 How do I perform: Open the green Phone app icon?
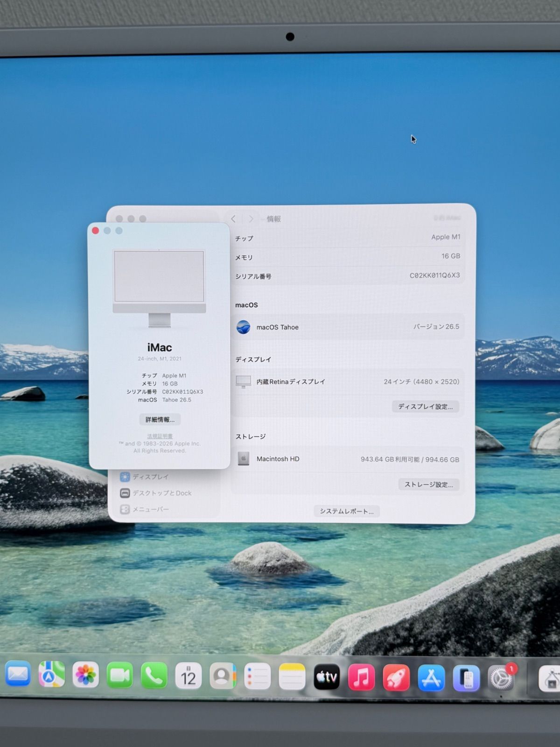click(154, 675)
